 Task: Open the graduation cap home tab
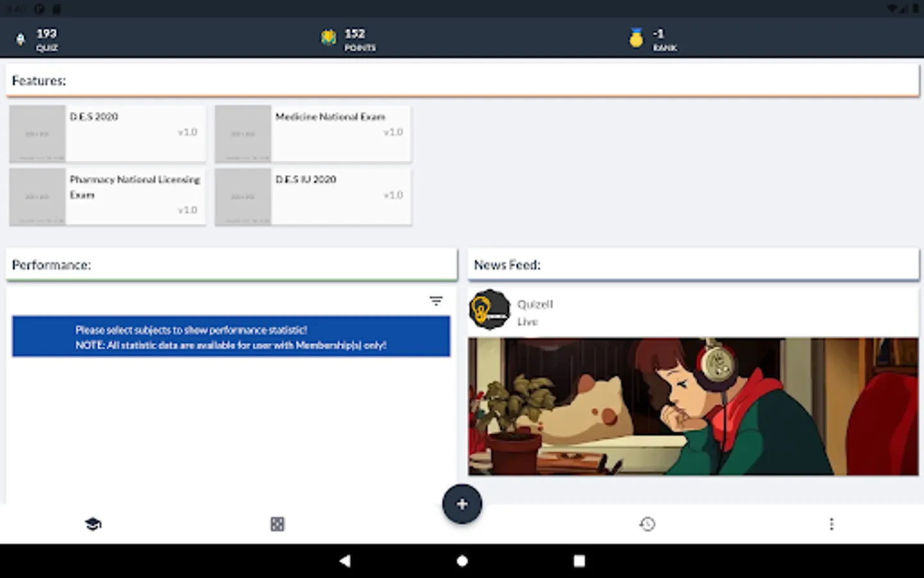93,524
